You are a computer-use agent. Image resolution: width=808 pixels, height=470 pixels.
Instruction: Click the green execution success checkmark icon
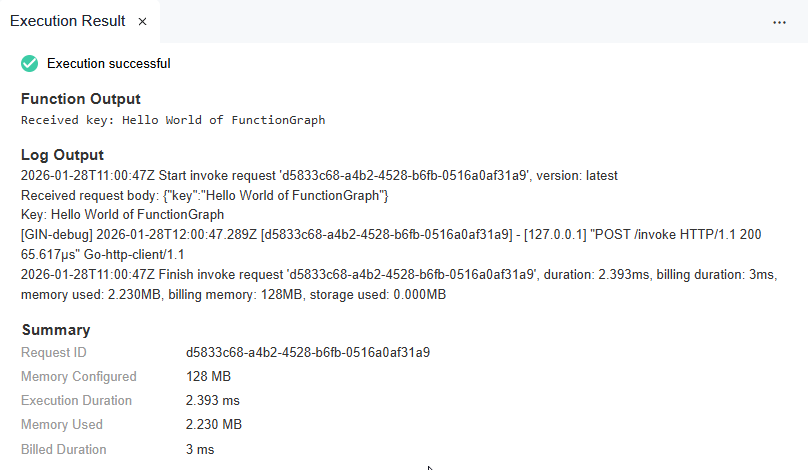click(30, 63)
